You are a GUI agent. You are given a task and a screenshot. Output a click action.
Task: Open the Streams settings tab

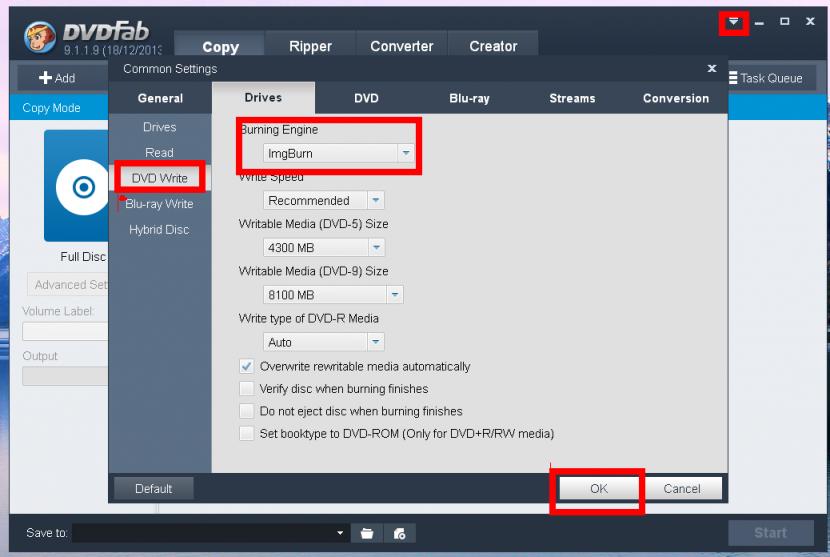coord(572,98)
